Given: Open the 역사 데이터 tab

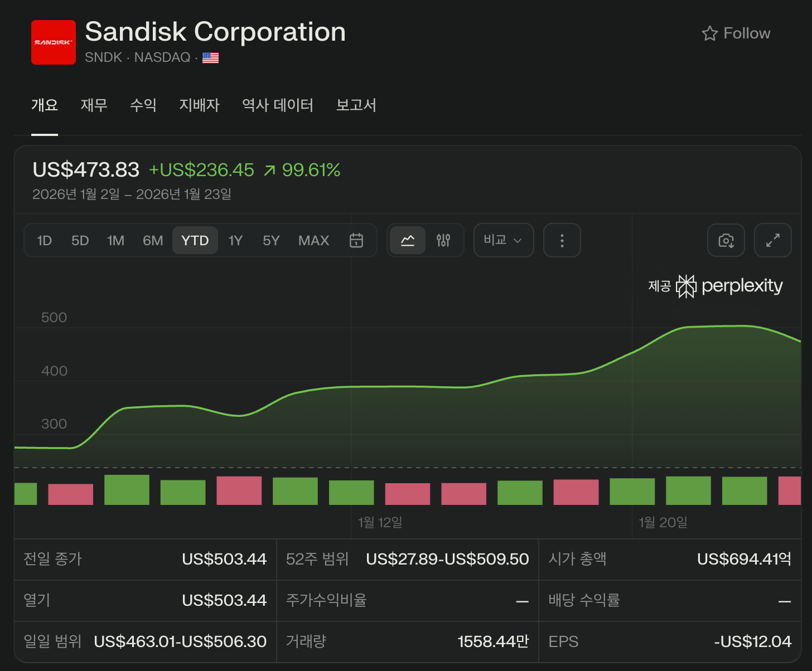Looking at the screenshot, I should tap(277, 105).
